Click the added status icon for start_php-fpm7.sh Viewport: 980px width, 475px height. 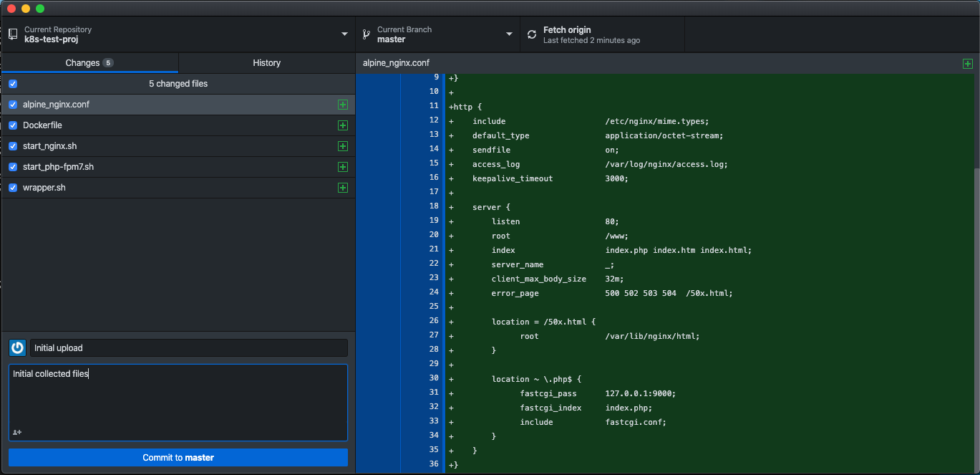click(342, 167)
